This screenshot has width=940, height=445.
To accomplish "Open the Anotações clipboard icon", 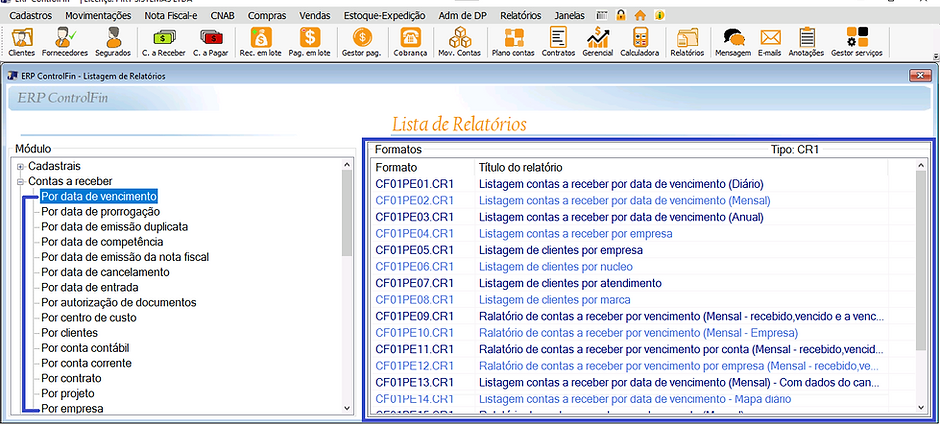I will pyautogui.click(x=806, y=42).
